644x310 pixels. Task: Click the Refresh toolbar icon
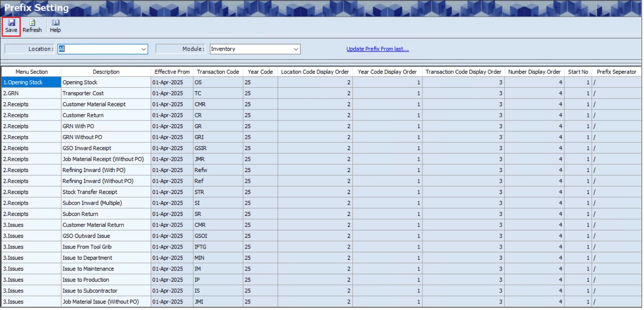32,26
